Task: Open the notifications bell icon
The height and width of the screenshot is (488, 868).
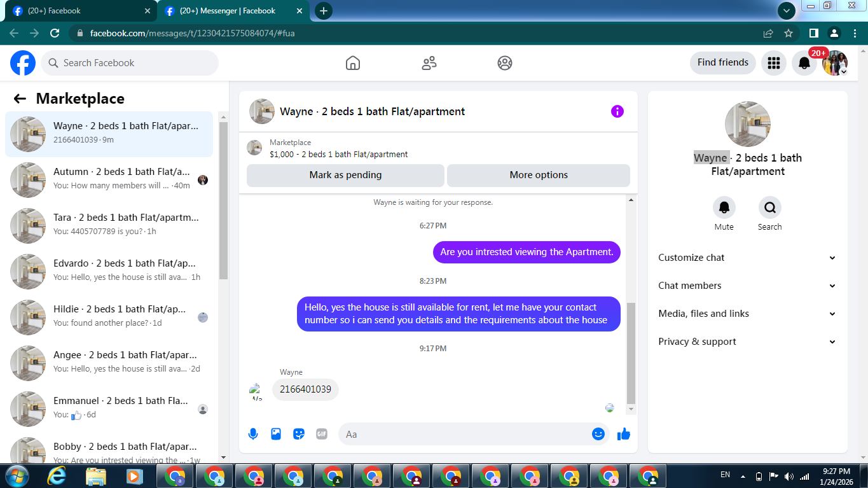Action: click(x=804, y=63)
